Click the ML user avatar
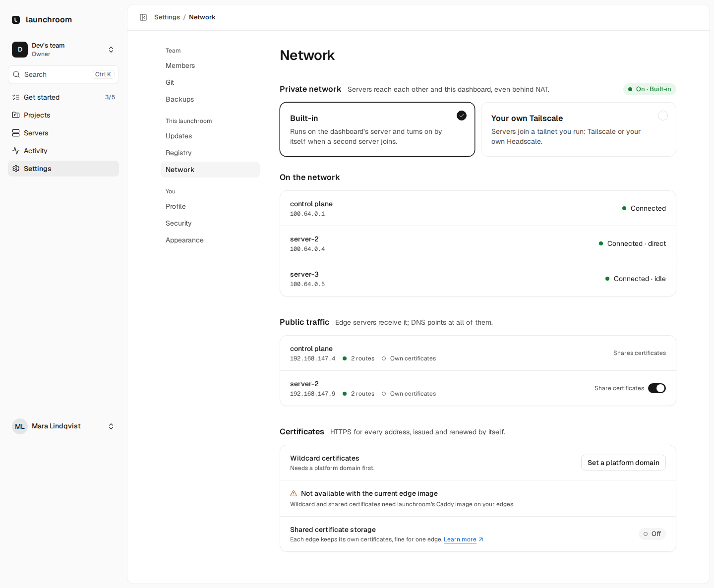Screen dimensions: 714x588 click(20, 426)
